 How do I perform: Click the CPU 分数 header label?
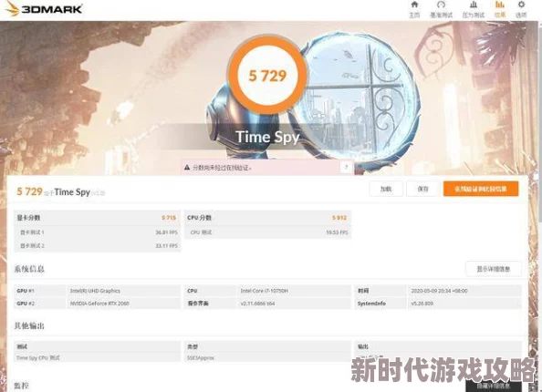tap(199, 218)
